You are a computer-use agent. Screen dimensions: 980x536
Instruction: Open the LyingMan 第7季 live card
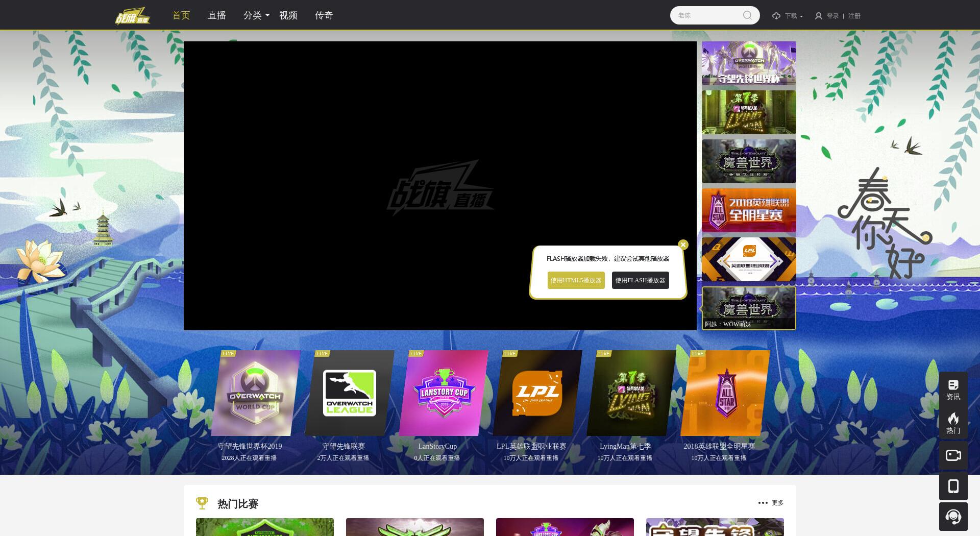[631, 393]
